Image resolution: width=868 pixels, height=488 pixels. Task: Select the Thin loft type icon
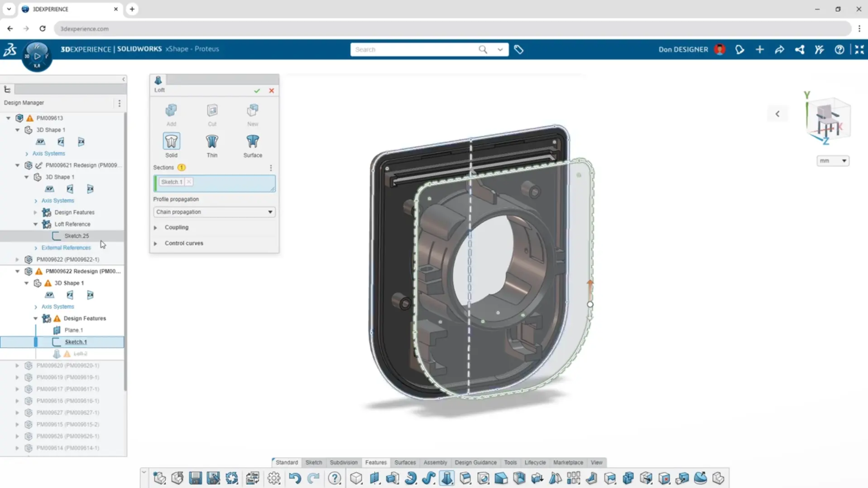[x=211, y=141]
